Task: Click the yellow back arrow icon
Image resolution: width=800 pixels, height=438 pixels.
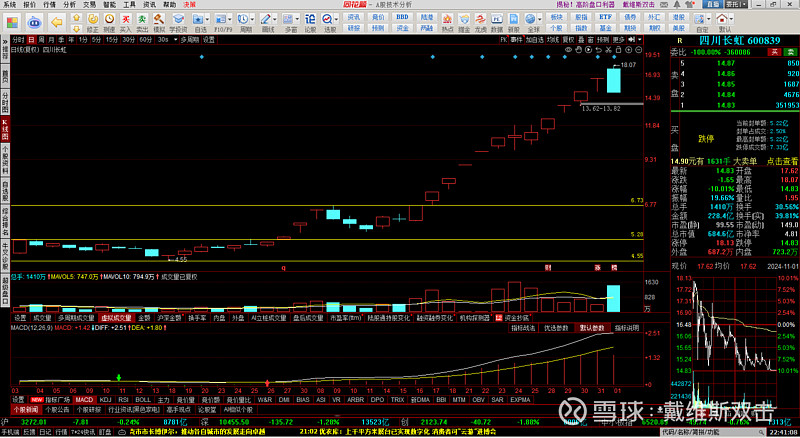Action: [57, 22]
